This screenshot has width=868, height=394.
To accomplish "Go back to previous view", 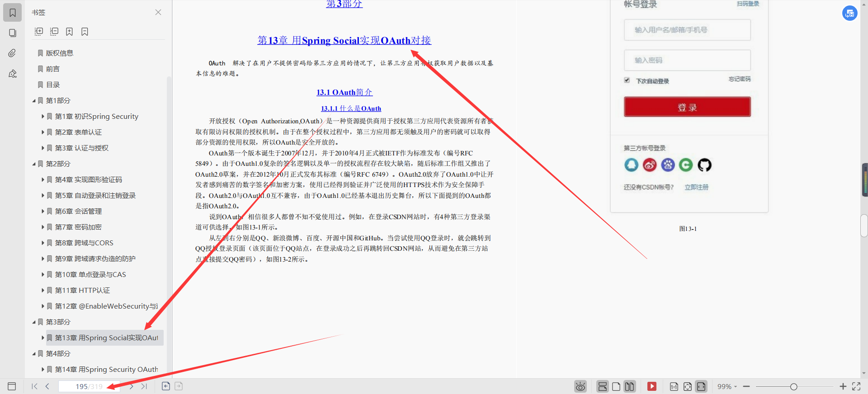I will coord(166,386).
